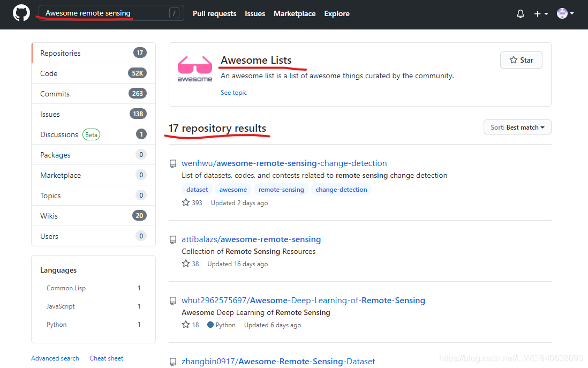Click repo icon beside zhangbin0917 result
The height and width of the screenshot is (368, 588).
(173, 362)
